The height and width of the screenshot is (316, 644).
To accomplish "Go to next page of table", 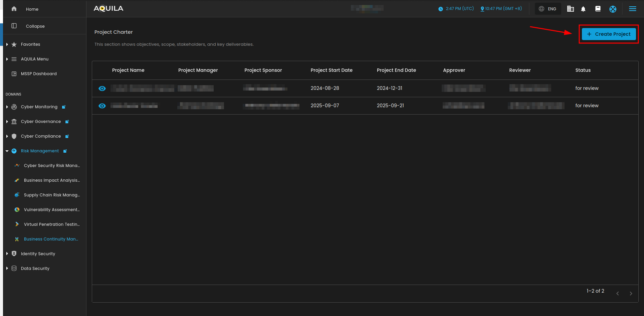I will pos(631,294).
